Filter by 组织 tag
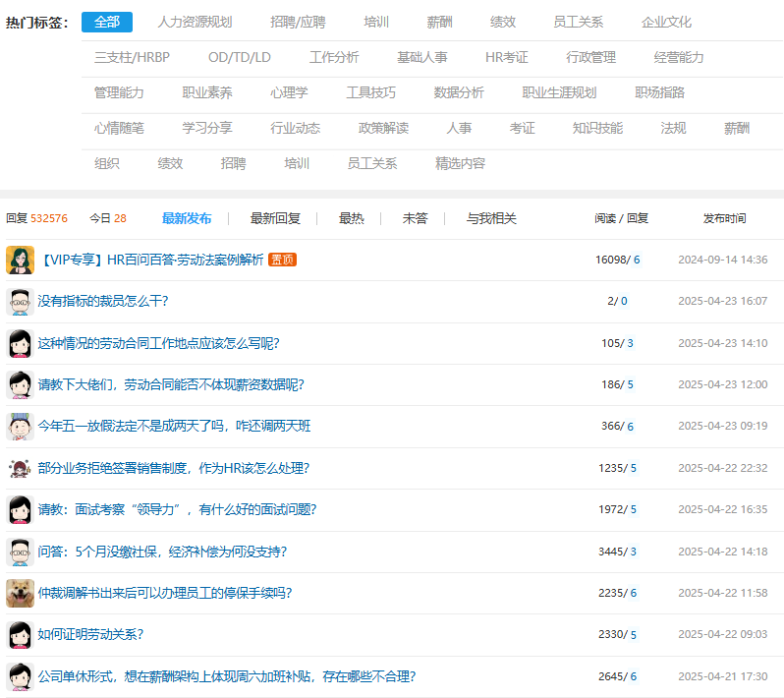The width and height of the screenshot is (784, 698). pyautogui.click(x=107, y=163)
